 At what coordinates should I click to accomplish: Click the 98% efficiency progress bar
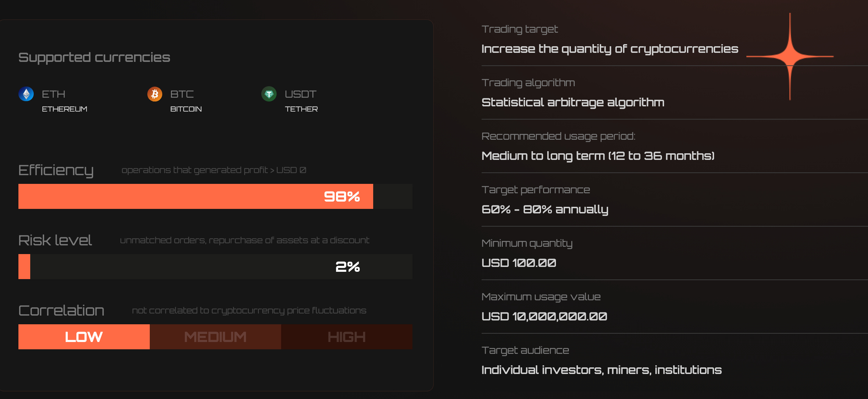click(x=196, y=196)
